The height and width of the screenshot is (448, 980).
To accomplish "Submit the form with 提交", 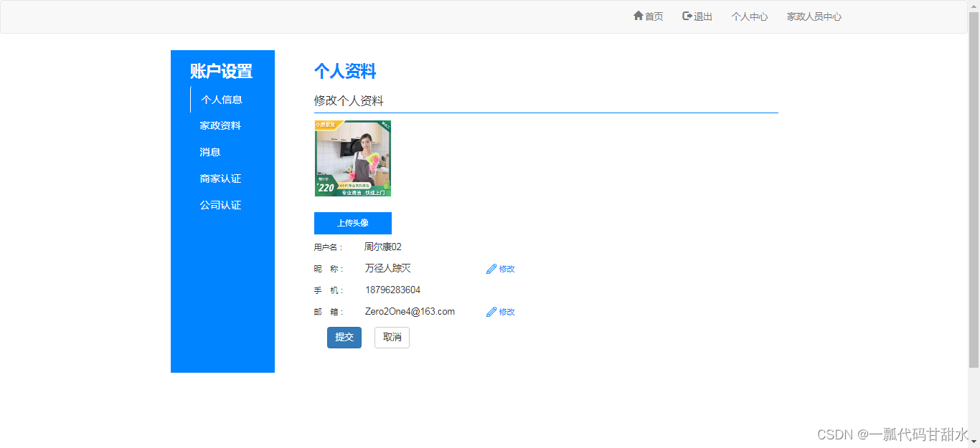I will pyautogui.click(x=344, y=338).
